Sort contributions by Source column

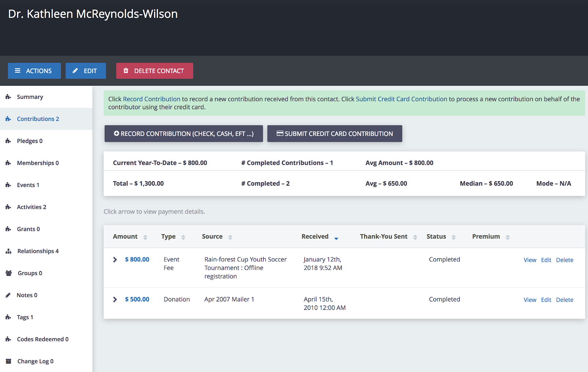tap(230, 237)
